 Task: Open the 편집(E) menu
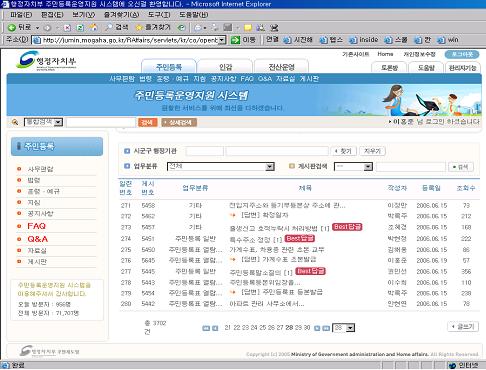[x=52, y=15]
